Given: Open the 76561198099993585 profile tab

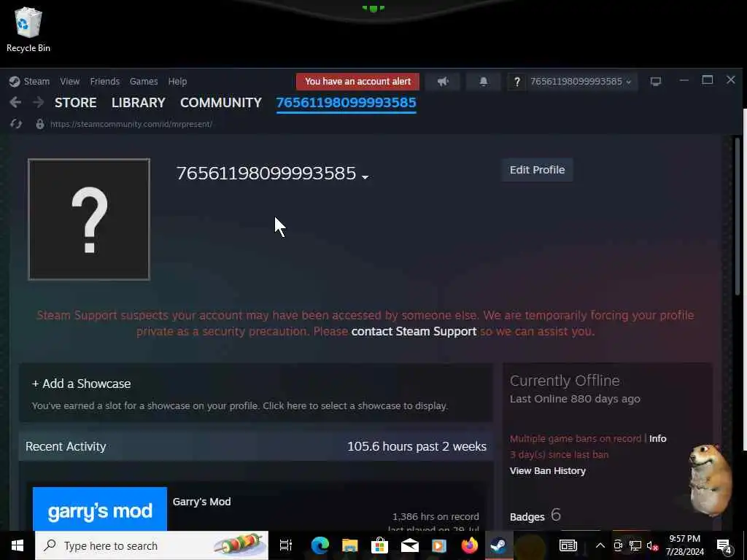Looking at the screenshot, I should coord(346,102).
